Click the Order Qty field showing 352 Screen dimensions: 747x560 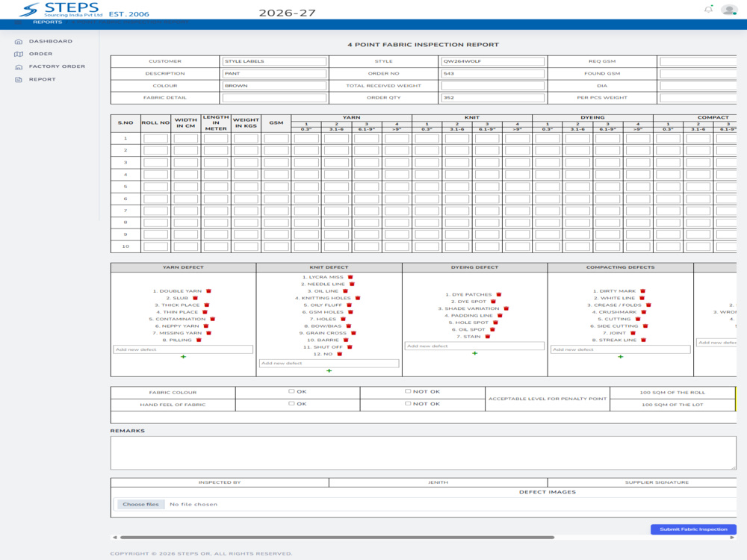tap(492, 98)
